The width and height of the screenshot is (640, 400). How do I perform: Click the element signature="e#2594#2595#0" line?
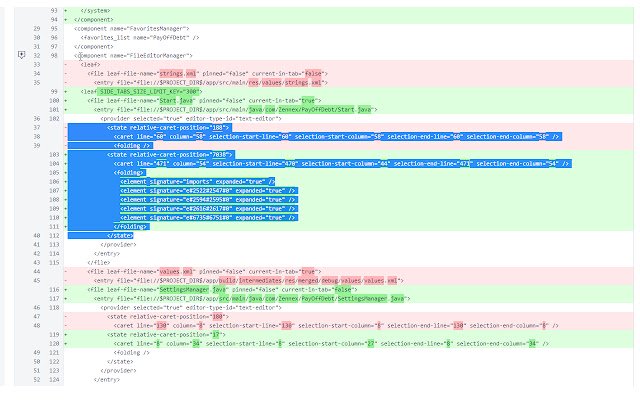(x=209, y=200)
